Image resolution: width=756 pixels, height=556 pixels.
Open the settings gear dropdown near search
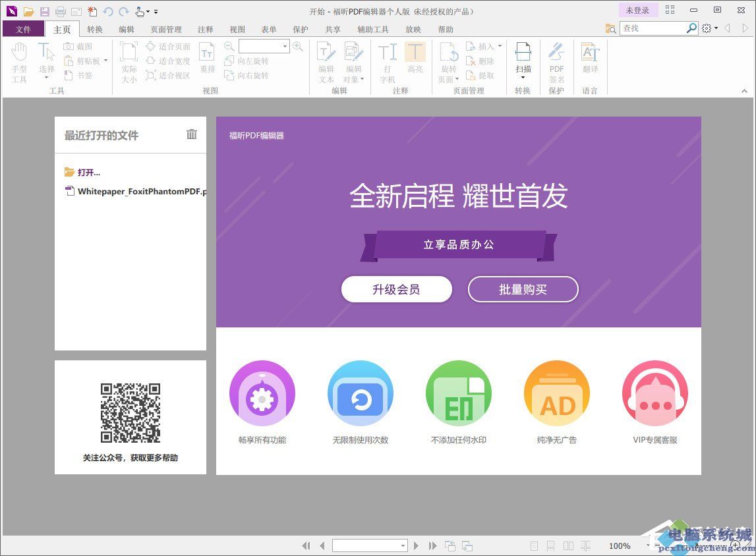(x=710, y=28)
